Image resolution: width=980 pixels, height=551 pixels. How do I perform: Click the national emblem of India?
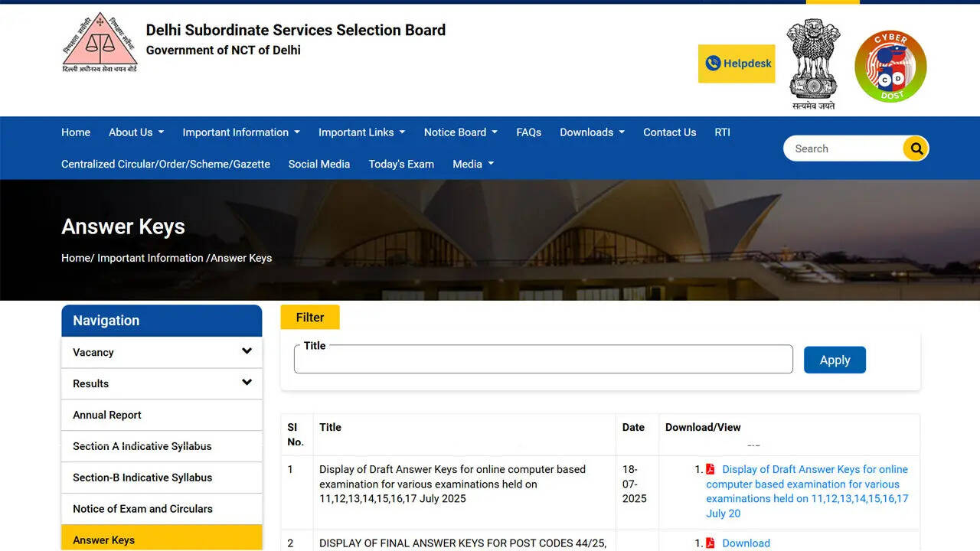(x=813, y=64)
